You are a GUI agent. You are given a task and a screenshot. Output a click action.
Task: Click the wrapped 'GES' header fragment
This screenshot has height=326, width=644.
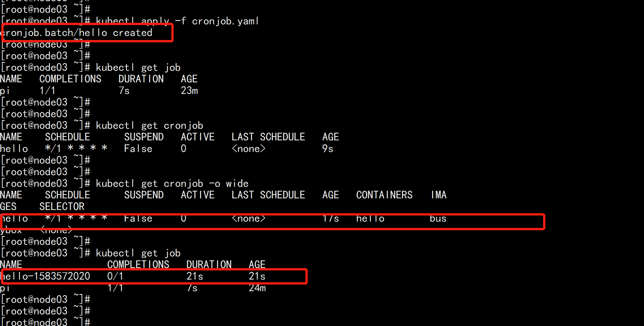pos(8,207)
